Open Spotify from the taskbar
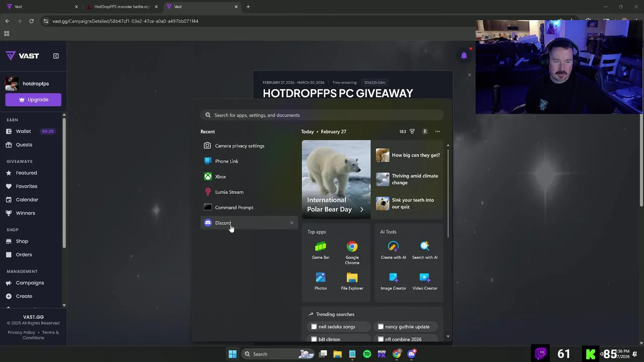The width and height of the screenshot is (644, 362). (367, 354)
